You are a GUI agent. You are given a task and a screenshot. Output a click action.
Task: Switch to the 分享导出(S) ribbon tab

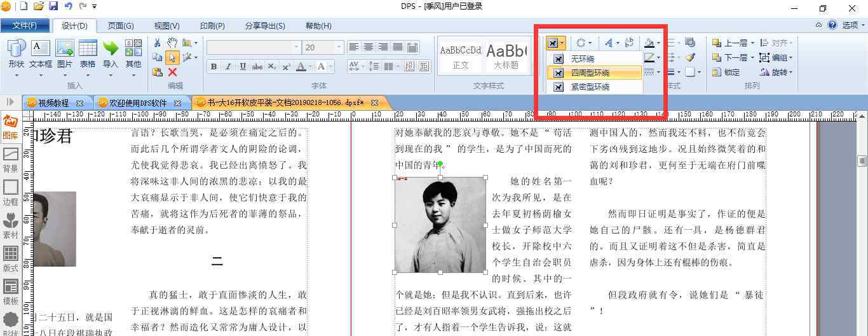click(x=265, y=25)
